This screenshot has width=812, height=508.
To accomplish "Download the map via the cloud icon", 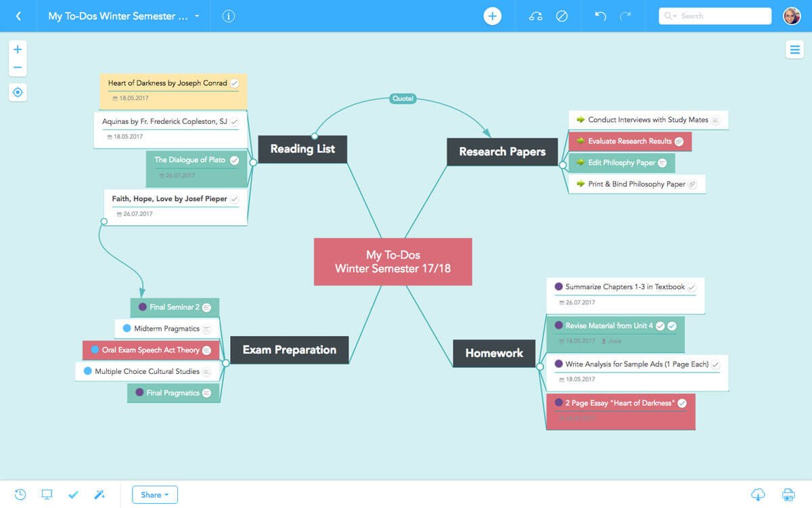I will pyautogui.click(x=758, y=494).
